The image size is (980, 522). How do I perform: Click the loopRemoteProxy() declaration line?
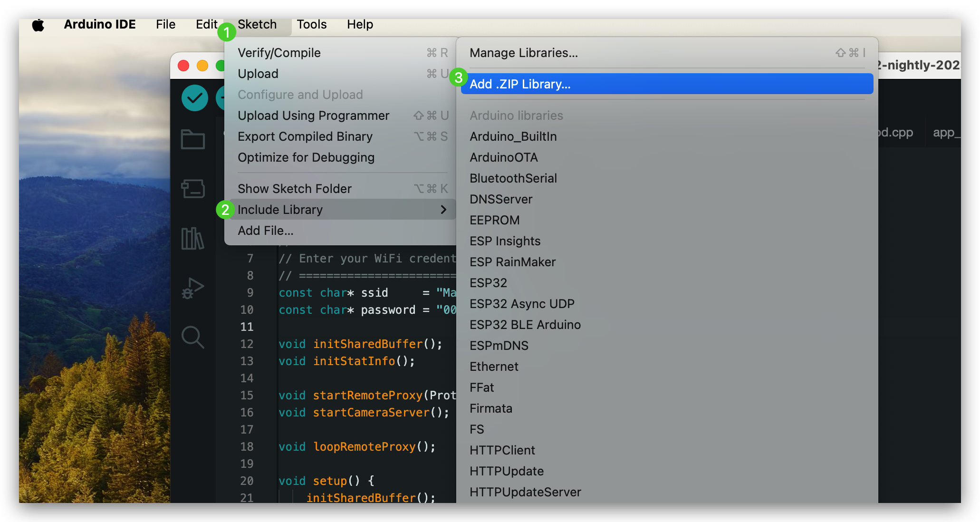357,447
